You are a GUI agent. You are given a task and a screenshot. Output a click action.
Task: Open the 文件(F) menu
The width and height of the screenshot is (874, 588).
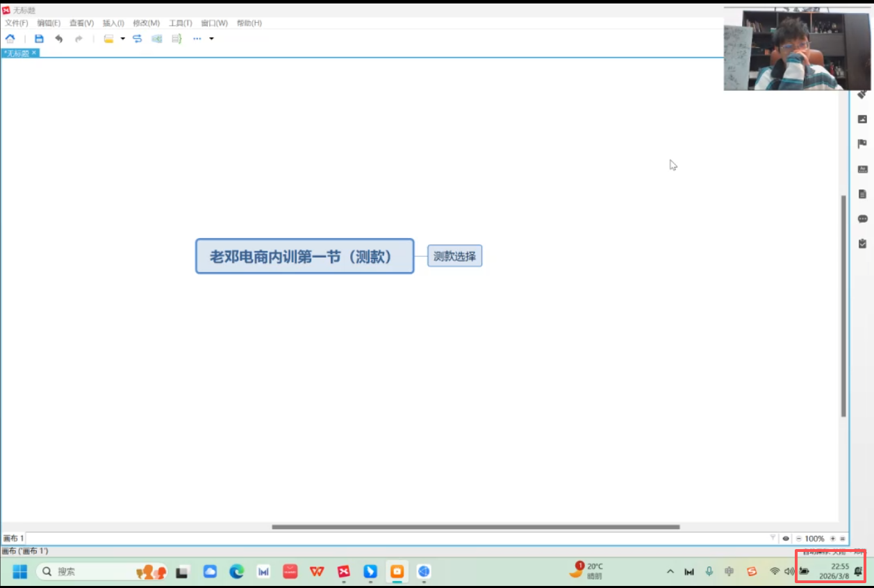(17, 23)
